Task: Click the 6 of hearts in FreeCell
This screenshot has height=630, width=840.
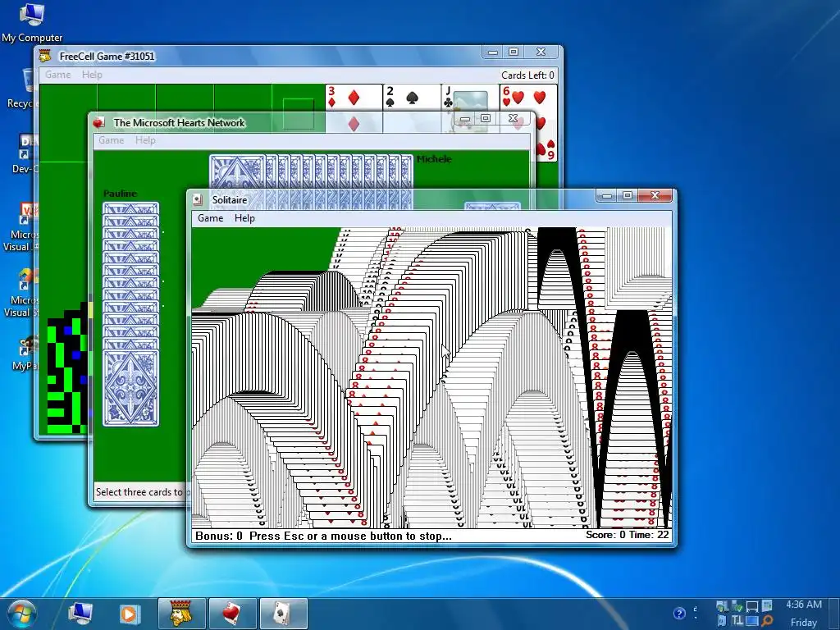Action: [528, 98]
